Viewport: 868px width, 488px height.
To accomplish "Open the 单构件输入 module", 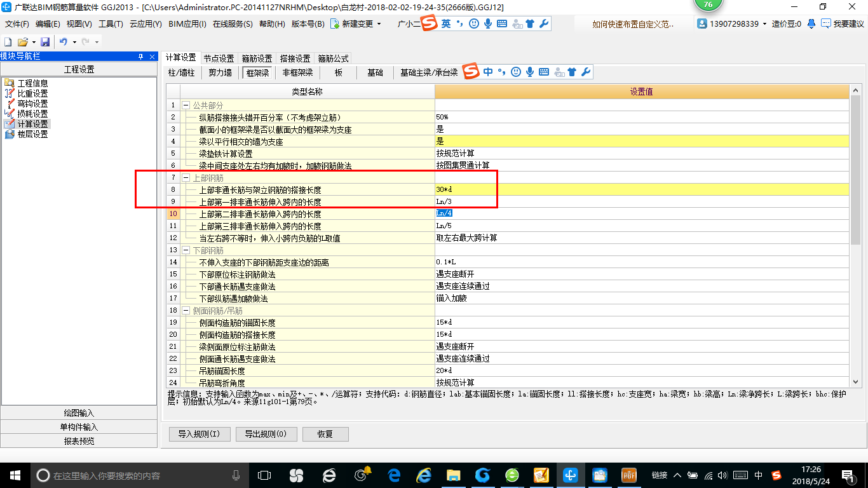I will click(x=79, y=427).
